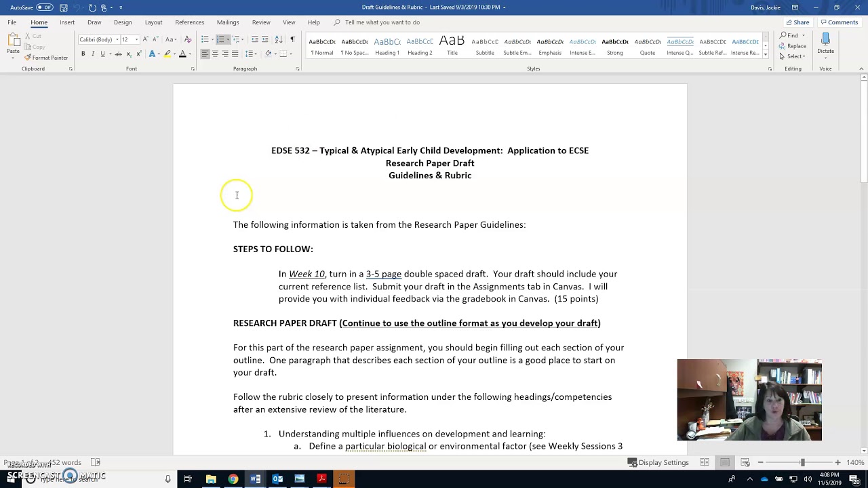Toggle underline formatting
Image resolution: width=868 pixels, height=488 pixels.
[x=102, y=54]
